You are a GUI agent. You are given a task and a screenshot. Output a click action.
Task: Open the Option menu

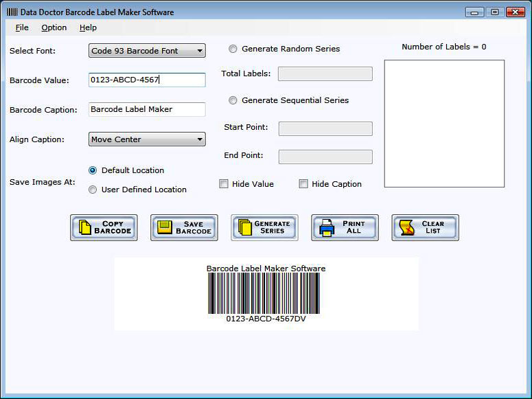pos(54,27)
